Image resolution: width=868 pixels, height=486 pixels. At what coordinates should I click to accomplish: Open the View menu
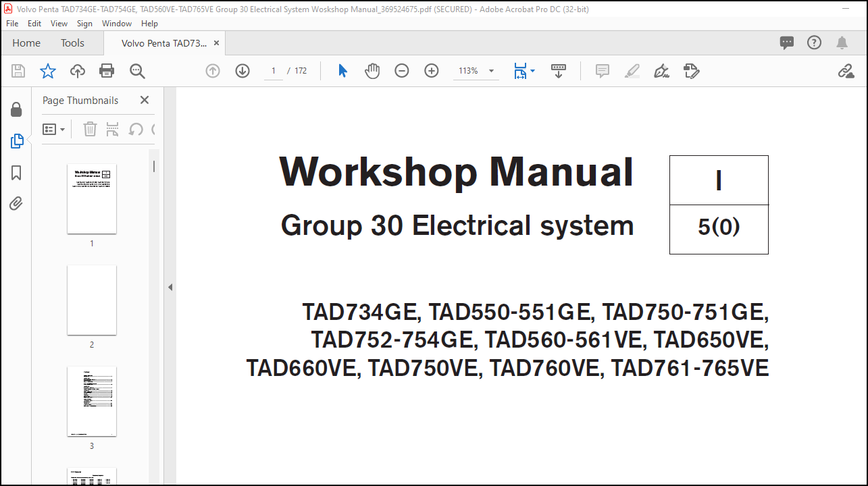(x=59, y=23)
